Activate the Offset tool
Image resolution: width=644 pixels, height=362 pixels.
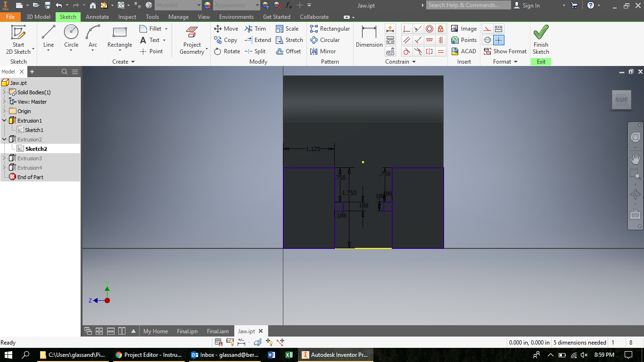click(288, 51)
